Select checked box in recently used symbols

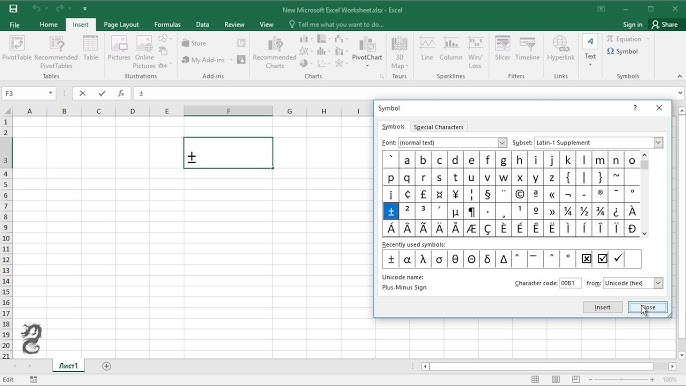point(602,259)
